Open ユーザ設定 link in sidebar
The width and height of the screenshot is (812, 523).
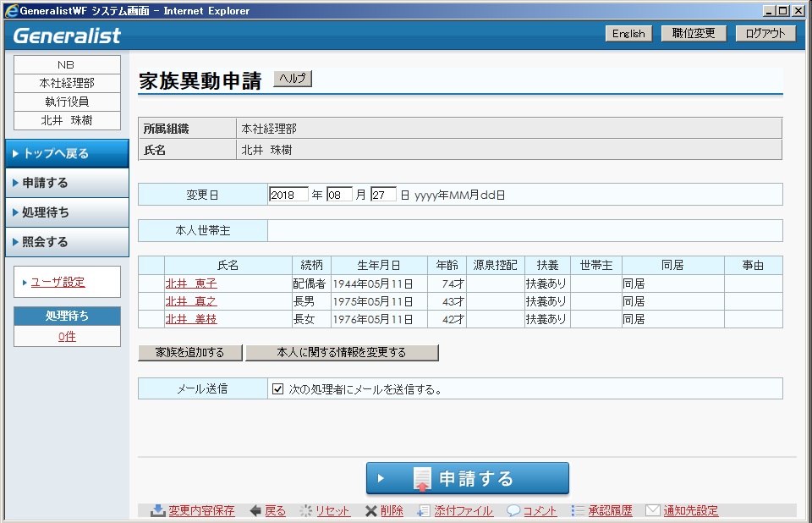58,282
